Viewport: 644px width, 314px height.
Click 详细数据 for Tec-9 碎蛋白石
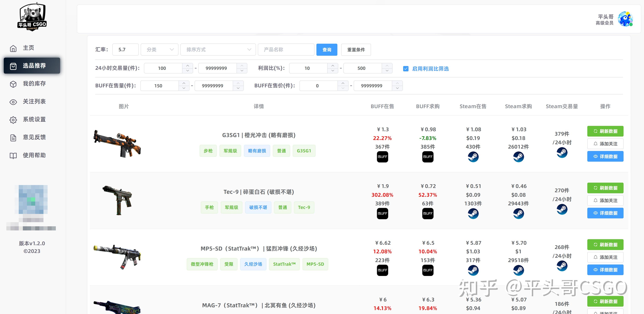[605, 213]
